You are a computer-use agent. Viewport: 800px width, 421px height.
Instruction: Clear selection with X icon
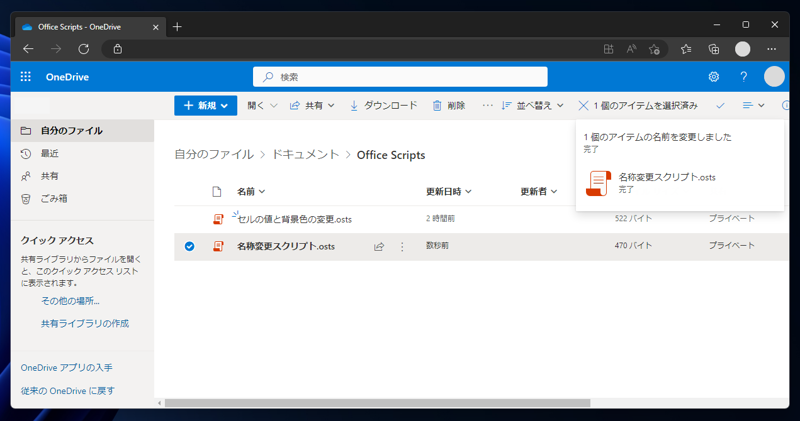(583, 106)
